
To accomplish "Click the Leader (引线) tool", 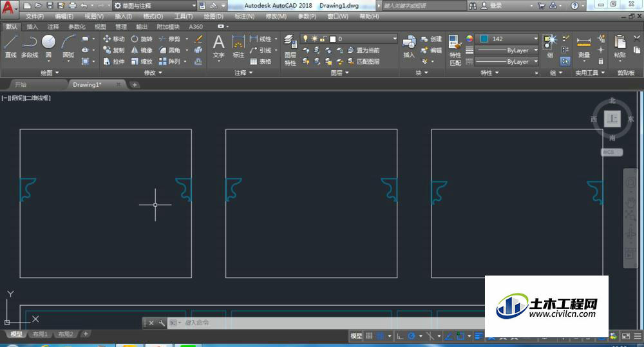I will (x=261, y=50).
